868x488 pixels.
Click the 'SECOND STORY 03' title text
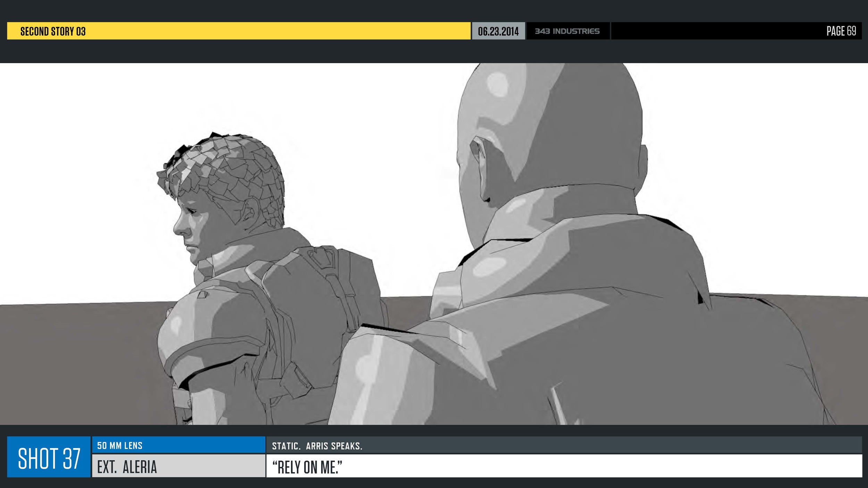(53, 31)
